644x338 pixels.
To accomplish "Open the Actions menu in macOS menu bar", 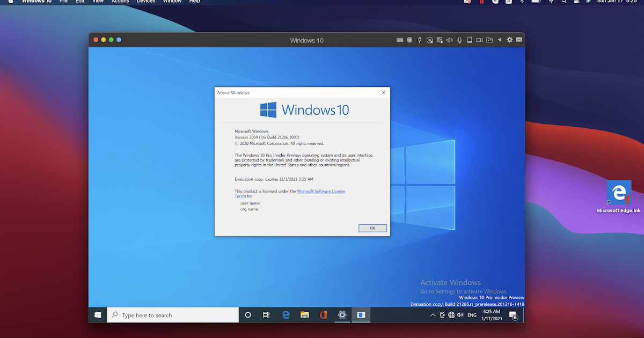I will 120,2.
